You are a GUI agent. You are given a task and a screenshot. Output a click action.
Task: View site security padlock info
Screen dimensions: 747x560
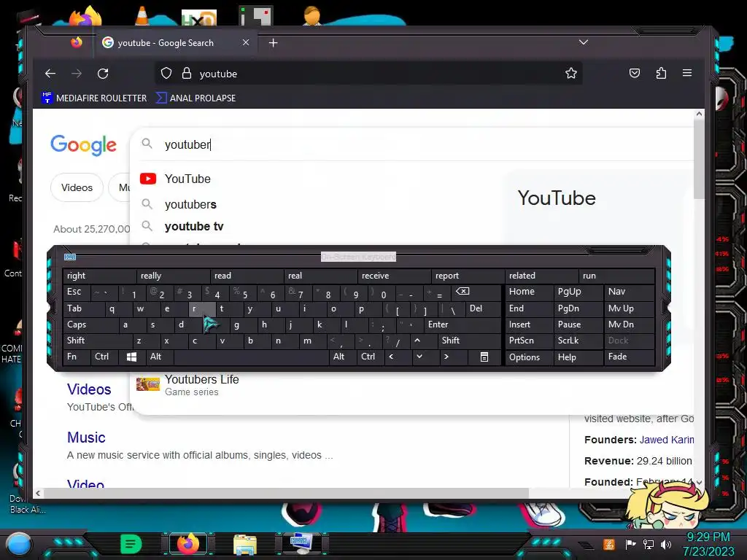[x=186, y=74]
